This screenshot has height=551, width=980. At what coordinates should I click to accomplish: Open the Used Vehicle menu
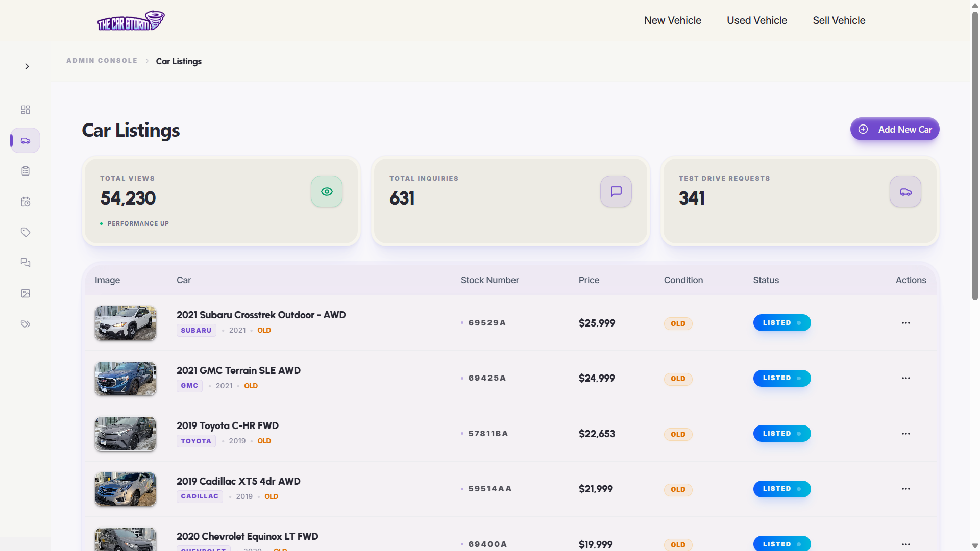[757, 20]
